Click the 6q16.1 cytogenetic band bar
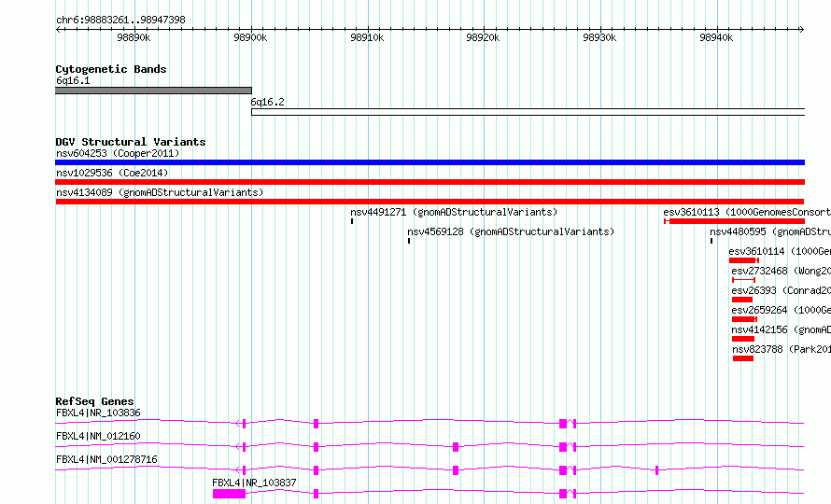The width and height of the screenshot is (831, 504). (x=153, y=91)
